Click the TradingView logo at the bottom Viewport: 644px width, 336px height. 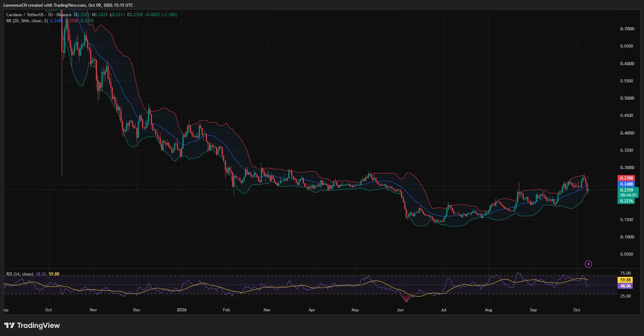[x=32, y=325]
